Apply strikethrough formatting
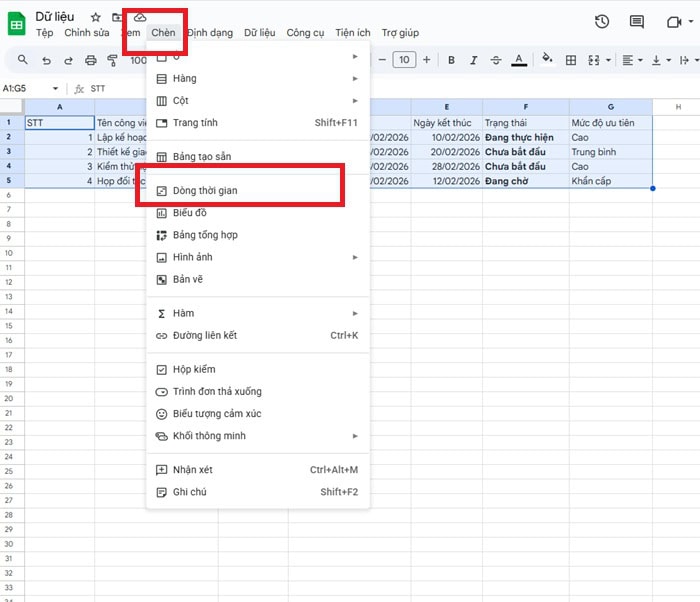This screenshot has height=602, width=700. [x=495, y=60]
